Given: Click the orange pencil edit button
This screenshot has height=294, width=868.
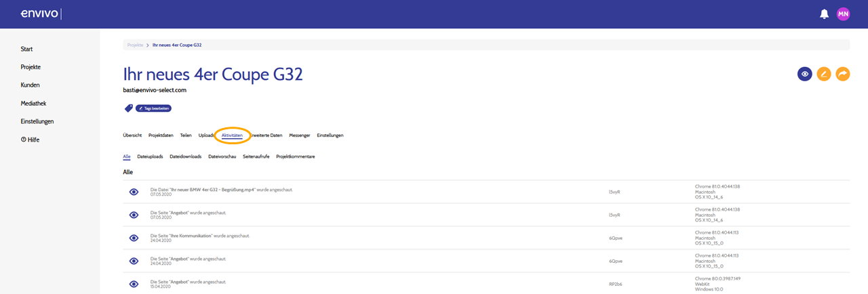Looking at the screenshot, I should [824, 74].
